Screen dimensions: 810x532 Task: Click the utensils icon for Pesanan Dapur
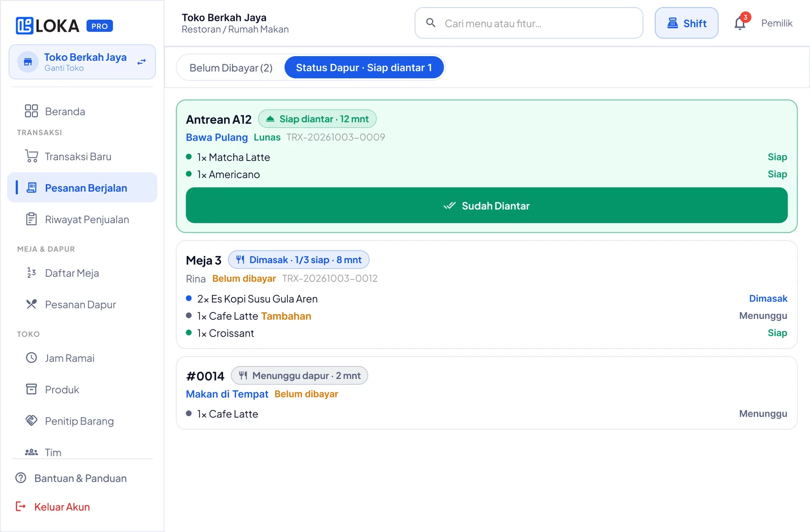coord(31,304)
